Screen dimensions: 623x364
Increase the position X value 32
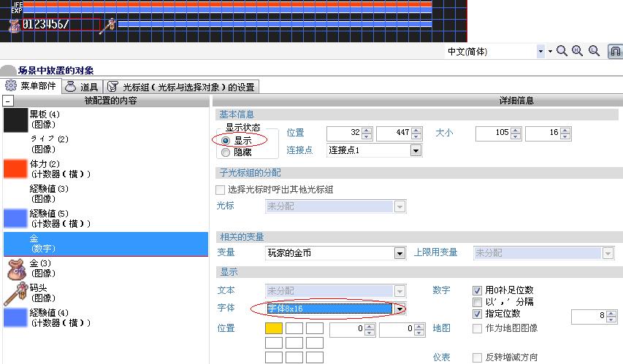coord(367,131)
